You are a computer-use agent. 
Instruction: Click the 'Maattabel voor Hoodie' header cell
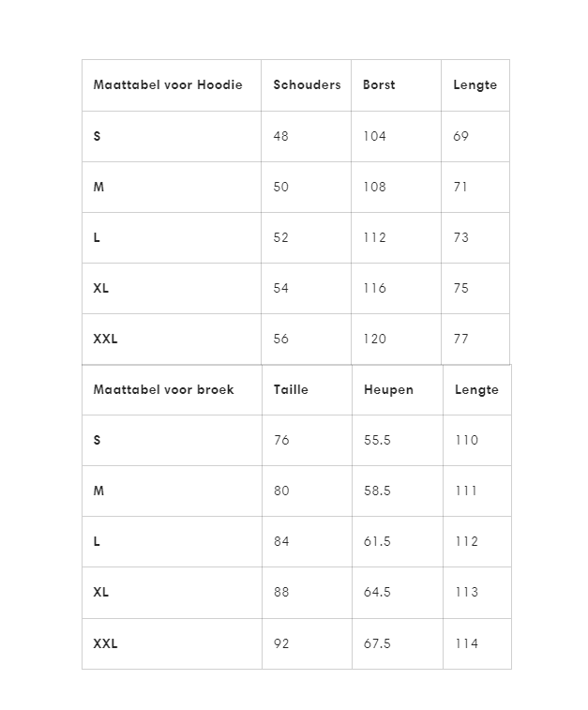[x=168, y=85]
